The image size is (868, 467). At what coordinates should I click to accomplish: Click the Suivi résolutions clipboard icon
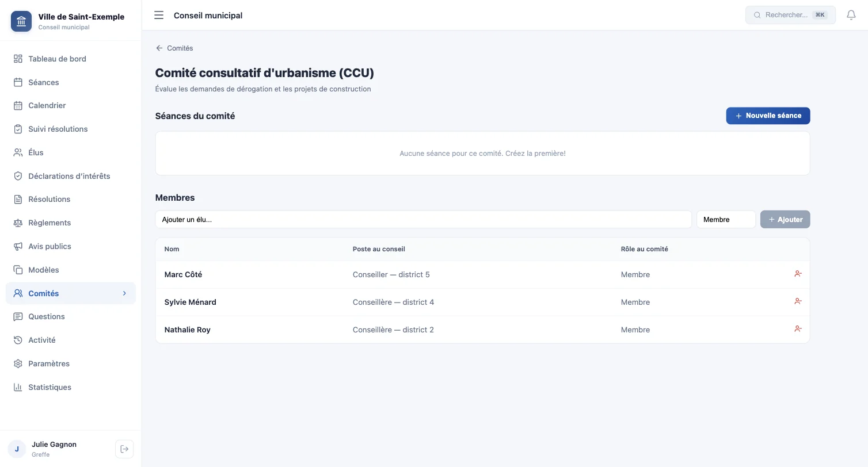point(18,129)
